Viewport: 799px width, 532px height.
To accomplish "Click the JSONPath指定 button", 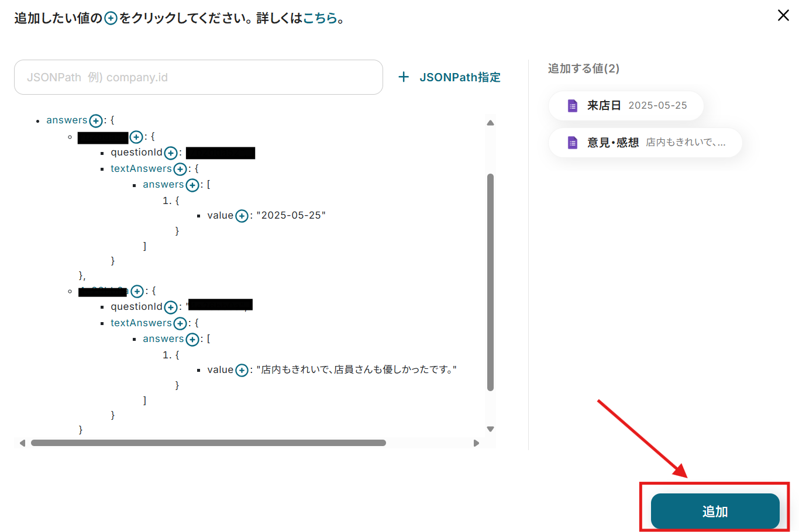I will point(449,77).
